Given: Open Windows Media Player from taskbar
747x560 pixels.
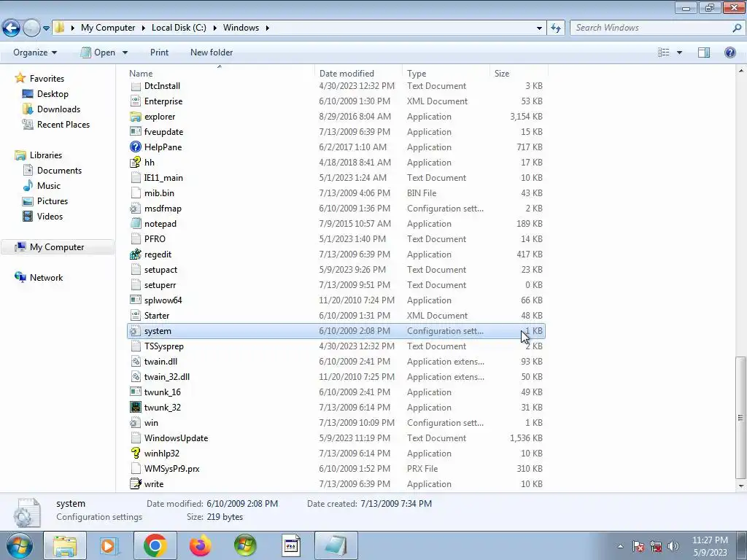Looking at the screenshot, I should pyautogui.click(x=109, y=545).
